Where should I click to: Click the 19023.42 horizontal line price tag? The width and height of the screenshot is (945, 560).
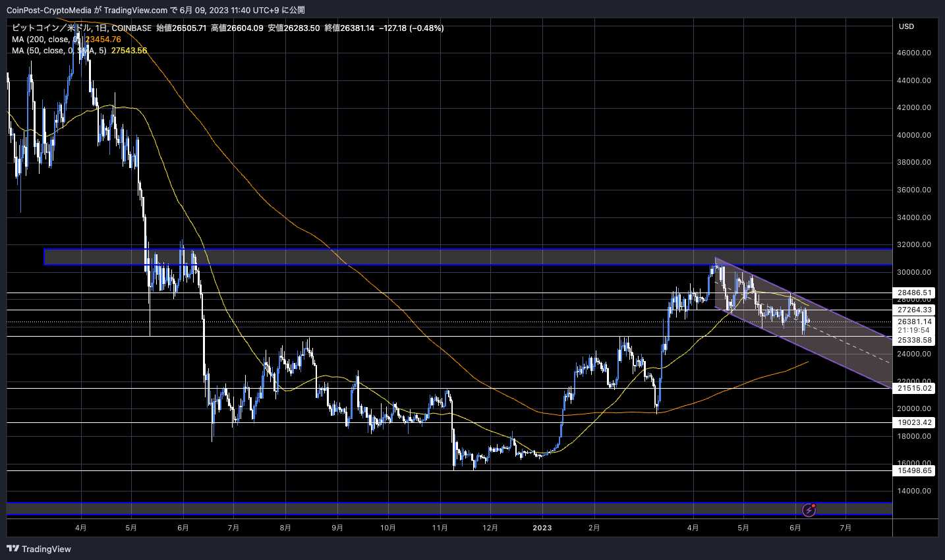pyautogui.click(x=915, y=422)
